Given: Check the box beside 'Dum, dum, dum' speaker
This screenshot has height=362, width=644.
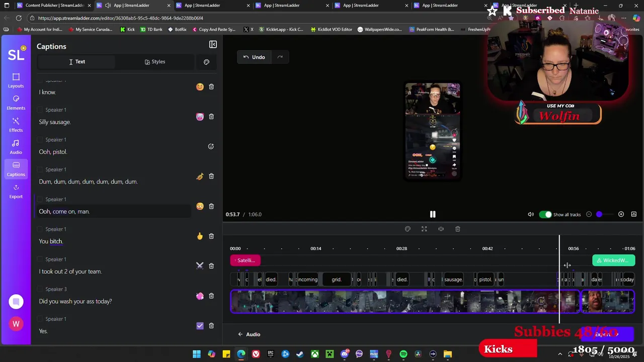Looking at the screenshot, I should point(40,169).
